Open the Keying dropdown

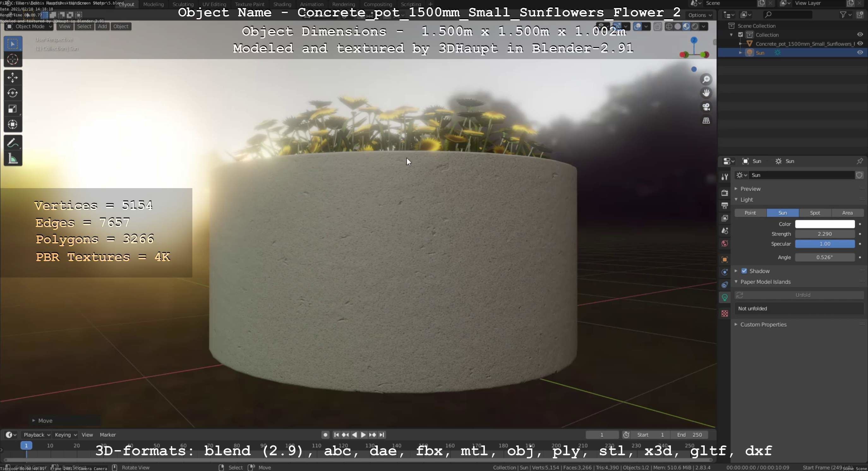click(66, 435)
